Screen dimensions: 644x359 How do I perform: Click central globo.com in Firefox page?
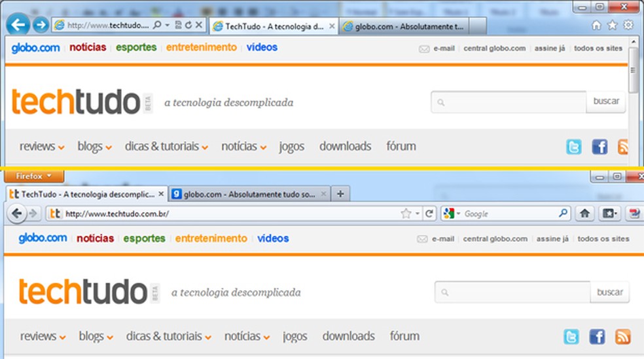495,239
